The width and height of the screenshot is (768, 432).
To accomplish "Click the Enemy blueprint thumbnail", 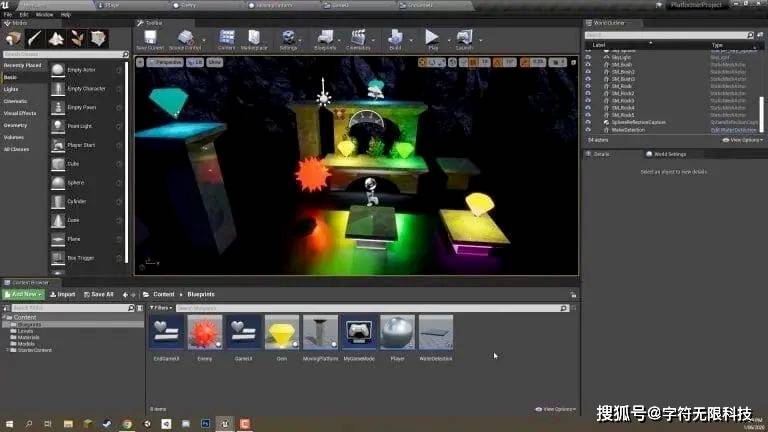I will [205, 332].
